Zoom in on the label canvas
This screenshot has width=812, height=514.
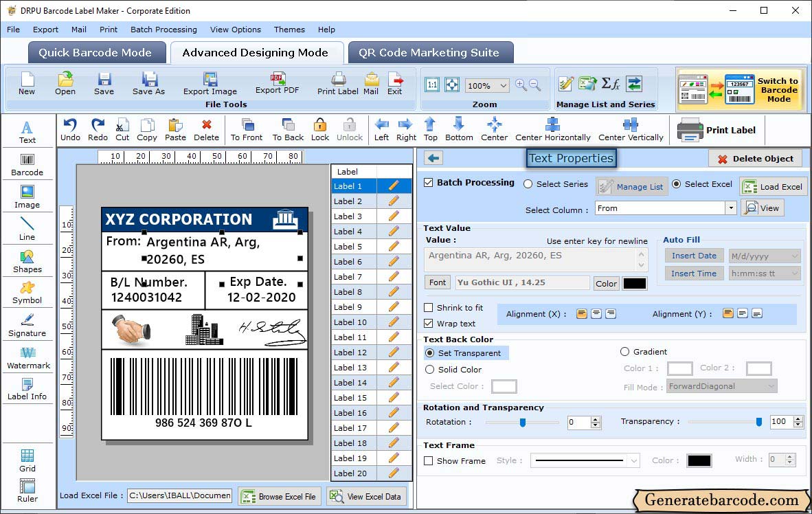[521, 85]
